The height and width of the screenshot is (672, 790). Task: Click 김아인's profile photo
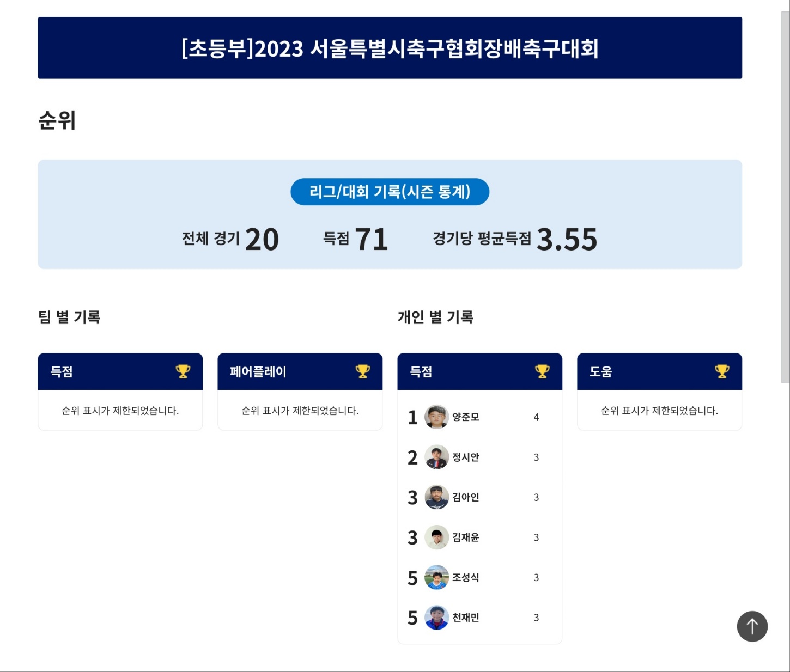click(x=436, y=497)
